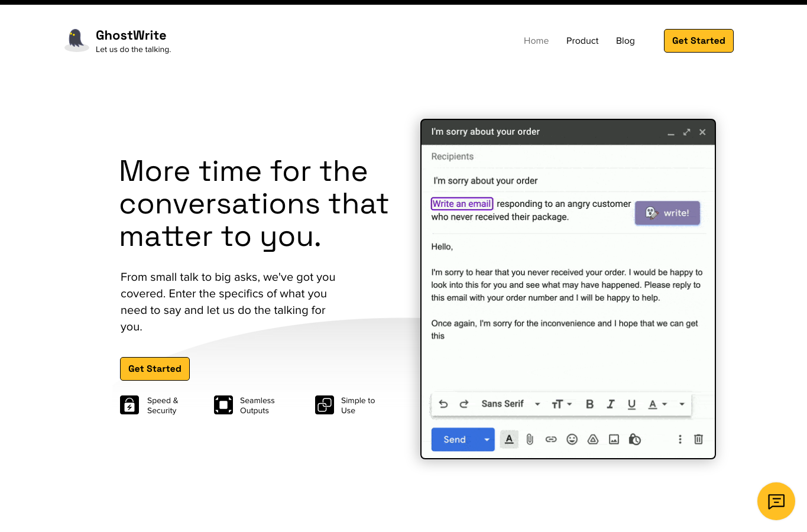This screenshot has height=532, width=807.
Task: Click the Undo arrow in formatting toolbar
Action: click(x=443, y=404)
